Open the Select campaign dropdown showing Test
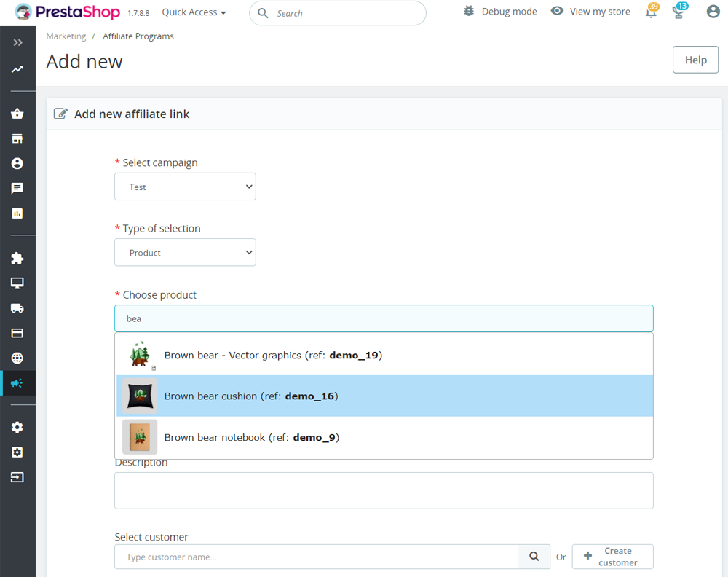The height and width of the screenshot is (577, 728). 185,187
